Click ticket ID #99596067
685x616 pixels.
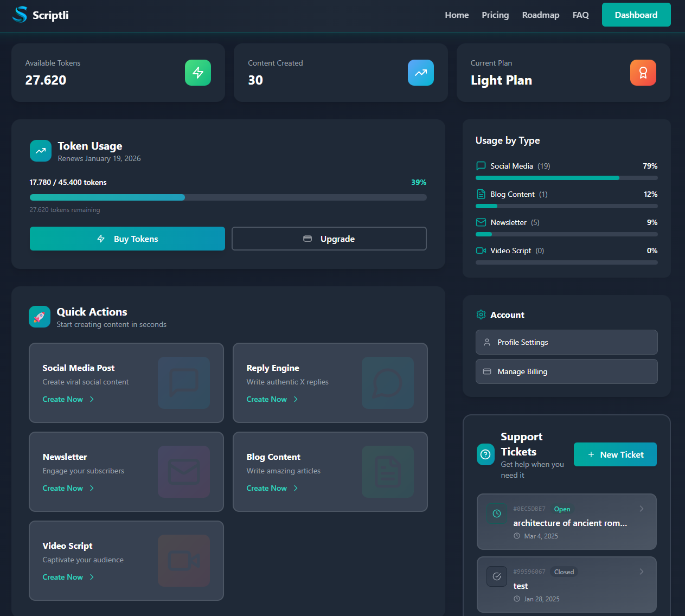pos(529,572)
